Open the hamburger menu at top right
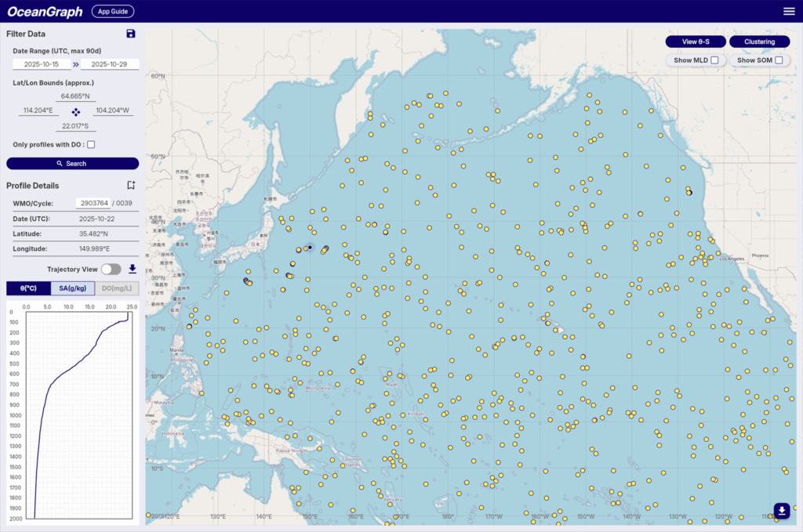Image resolution: width=803 pixels, height=532 pixels. click(x=789, y=11)
